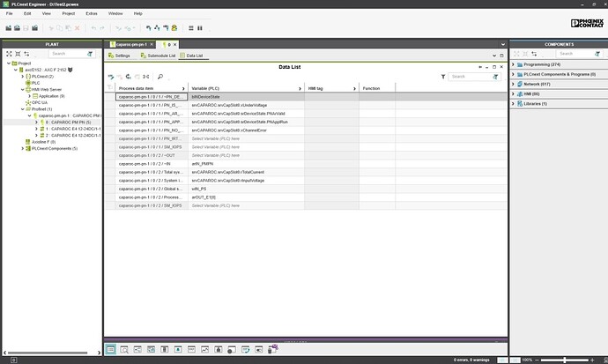The height and width of the screenshot is (364, 608).
Task: Open the Extras menu
Action: pyautogui.click(x=92, y=13)
